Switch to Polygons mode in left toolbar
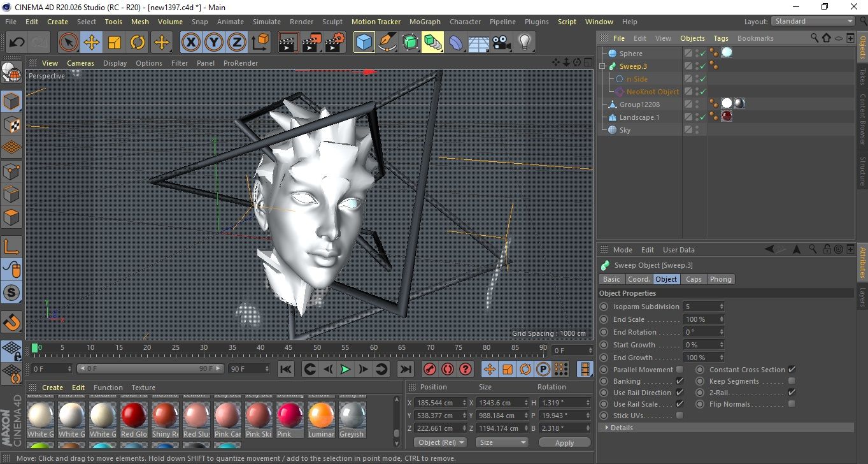 pos(11,217)
